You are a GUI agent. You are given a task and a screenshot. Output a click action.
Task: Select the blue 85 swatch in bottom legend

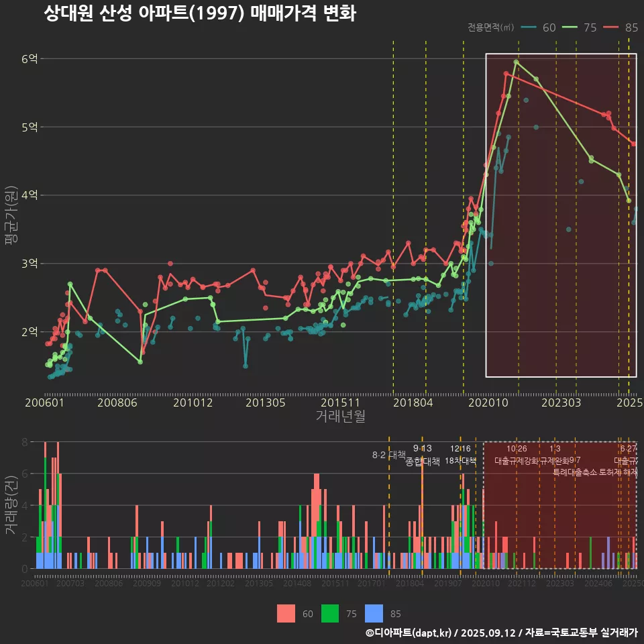coord(374,613)
